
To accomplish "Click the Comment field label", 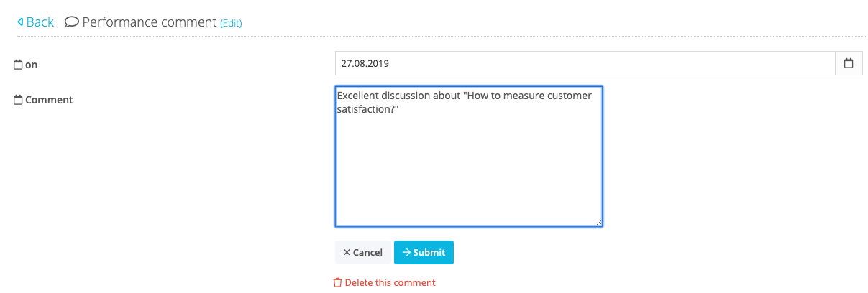I will click(49, 100).
